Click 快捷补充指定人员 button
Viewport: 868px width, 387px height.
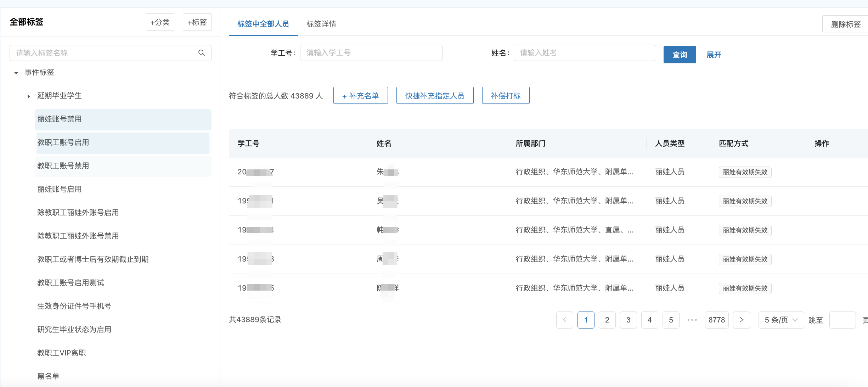tap(435, 96)
